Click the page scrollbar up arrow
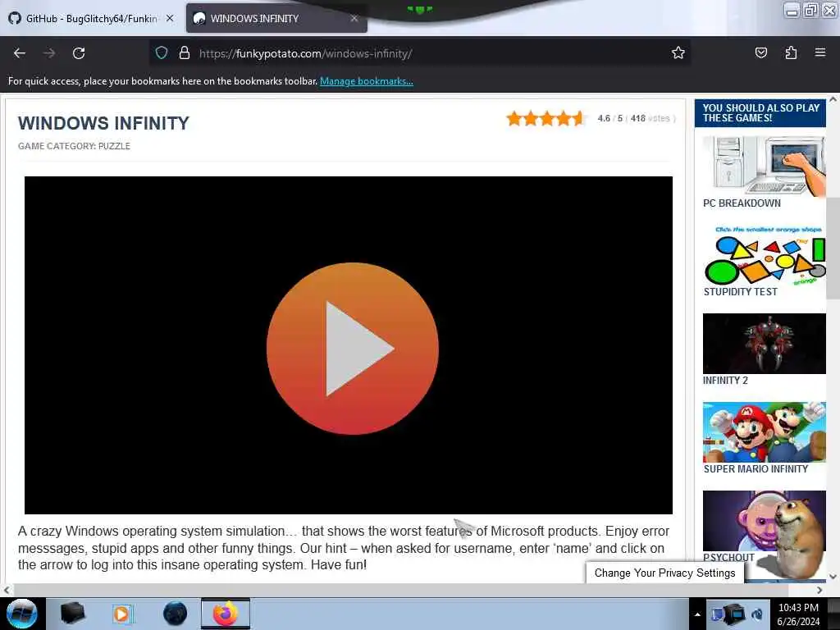 pos(833,99)
